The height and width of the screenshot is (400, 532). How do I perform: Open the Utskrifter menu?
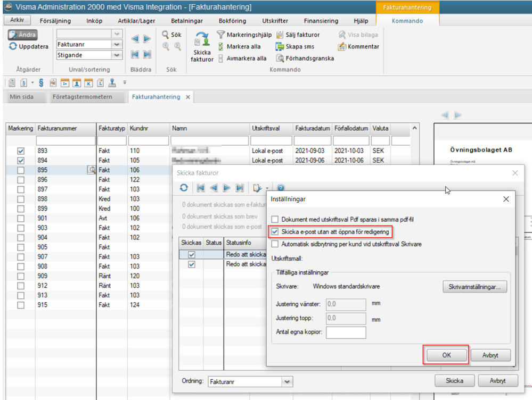click(x=275, y=21)
